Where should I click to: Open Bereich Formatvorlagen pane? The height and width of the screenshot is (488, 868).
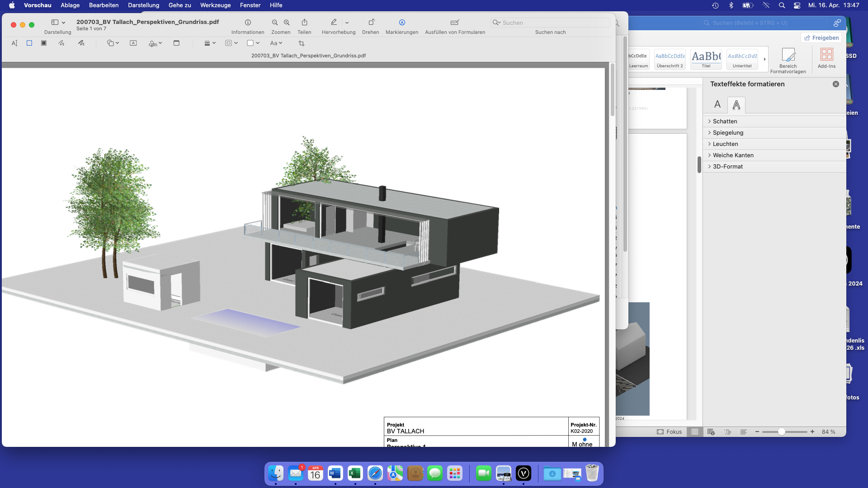click(788, 61)
